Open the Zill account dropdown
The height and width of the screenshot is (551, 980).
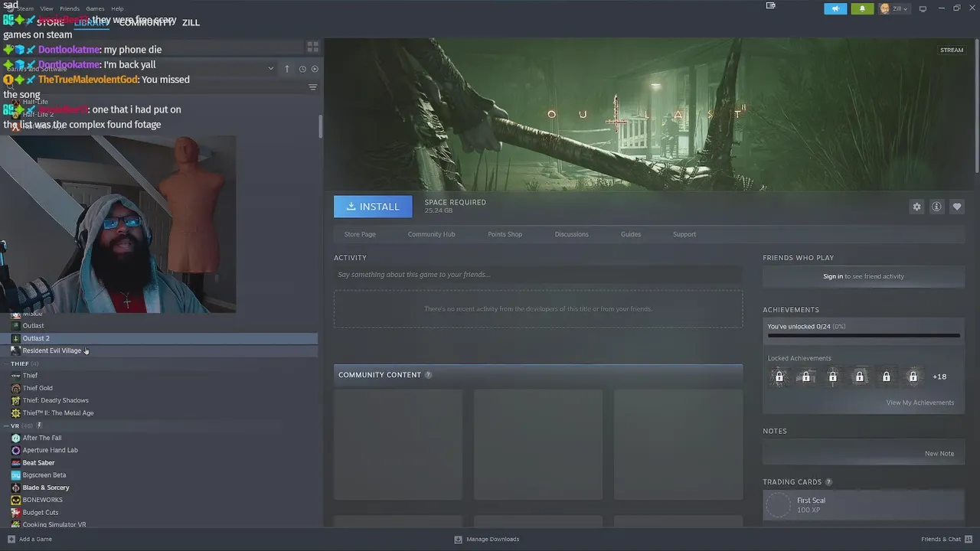coord(894,8)
